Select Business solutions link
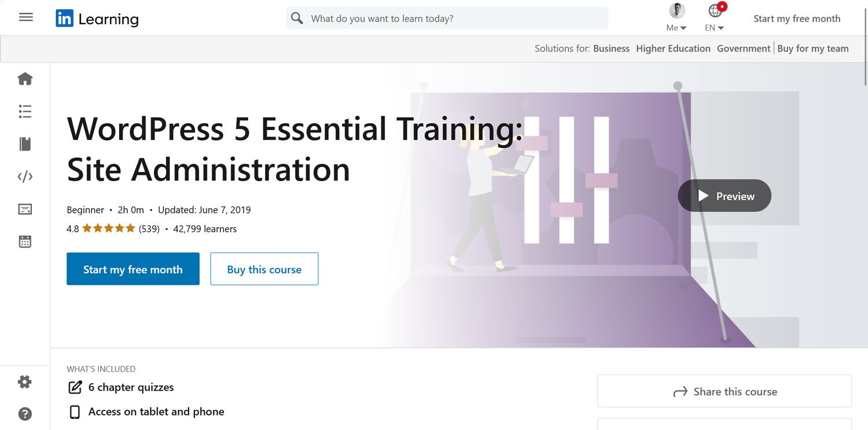 [611, 49]
